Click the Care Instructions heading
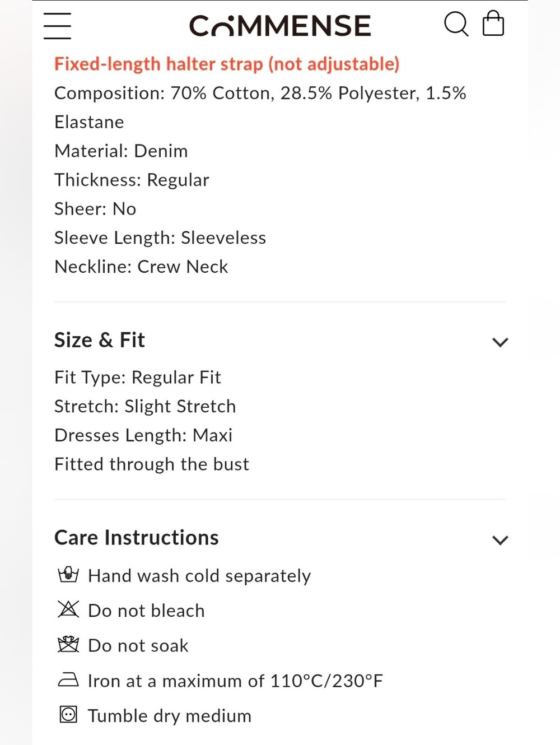 (x=137, y=538)
